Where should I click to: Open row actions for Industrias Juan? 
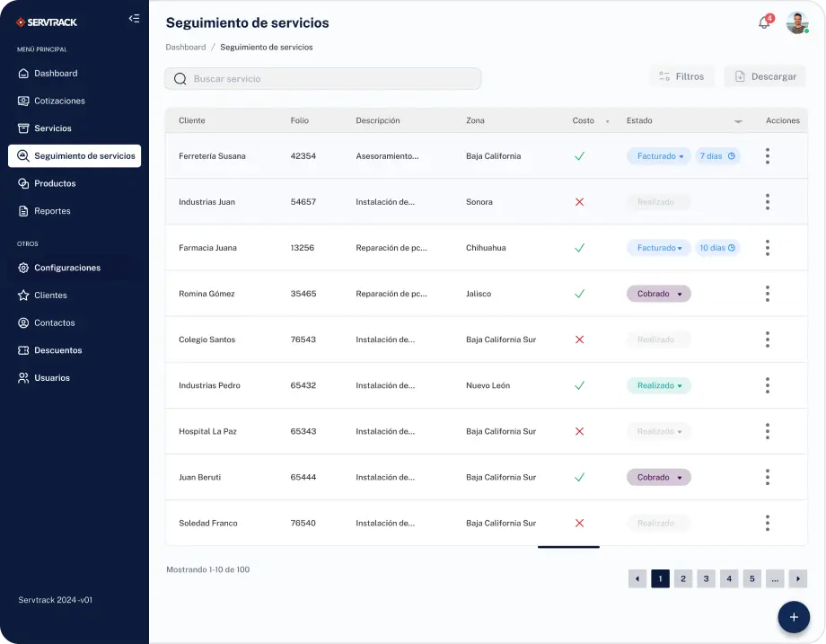pyautogui.click(x=767, y=202)
